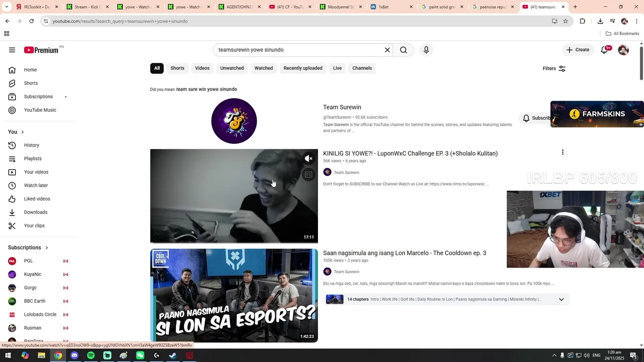Select the Recently uploaded chip
This screenshot has width=644, height=362.
[x=303, y=68]
